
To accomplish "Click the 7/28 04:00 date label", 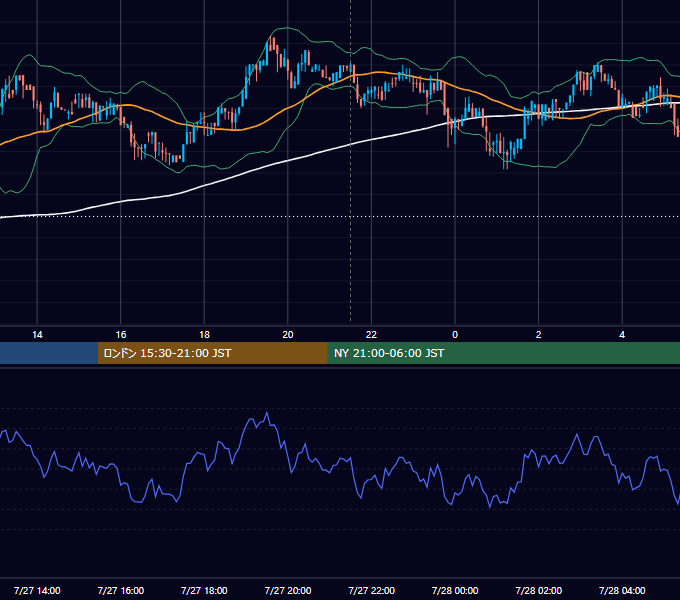I will pos(622,590).
